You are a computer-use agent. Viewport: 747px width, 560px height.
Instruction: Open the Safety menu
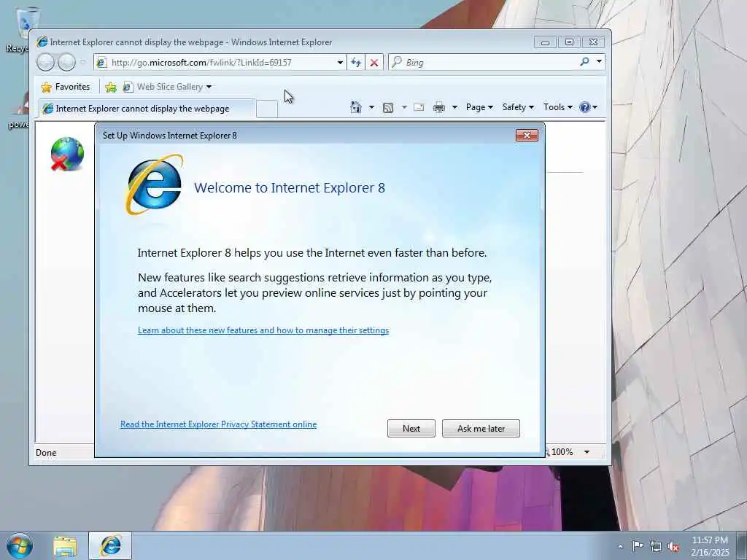(x=518, y=107)
